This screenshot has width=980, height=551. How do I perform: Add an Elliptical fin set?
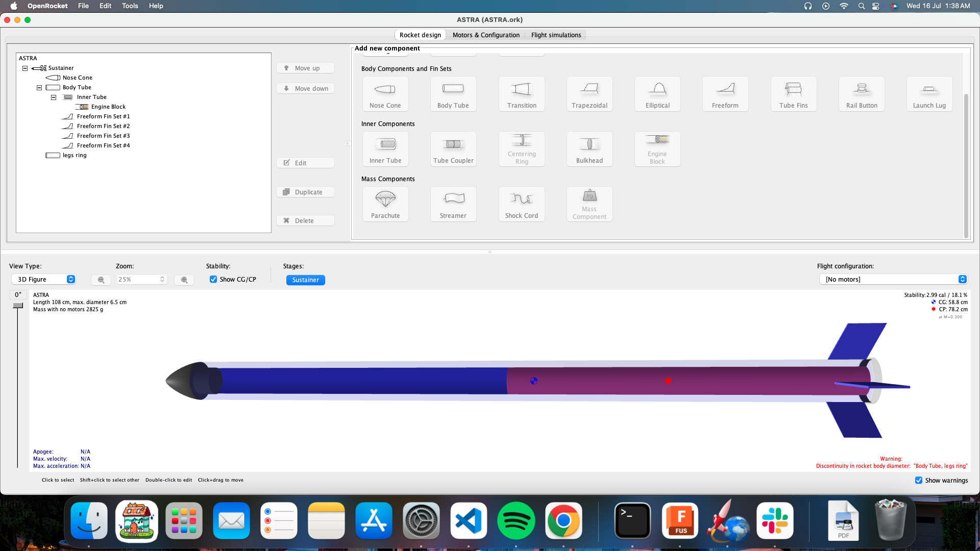click(x=657, y=94)
